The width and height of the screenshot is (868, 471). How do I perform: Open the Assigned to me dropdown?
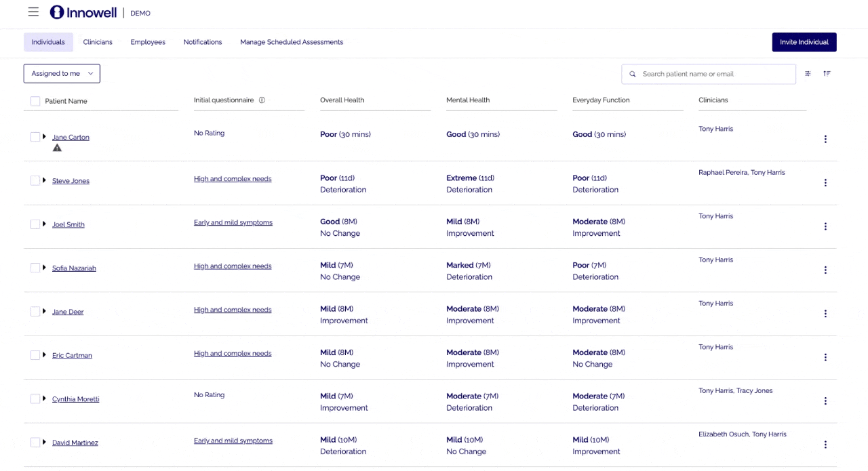(x=62, y=74)
